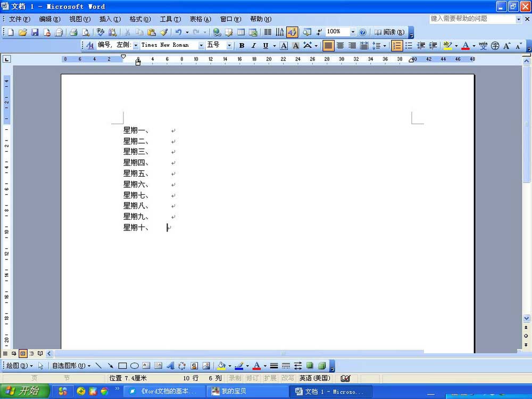Apply character shading icon
The width and height of the screenshot is (532, 399).
click(296, 45)
